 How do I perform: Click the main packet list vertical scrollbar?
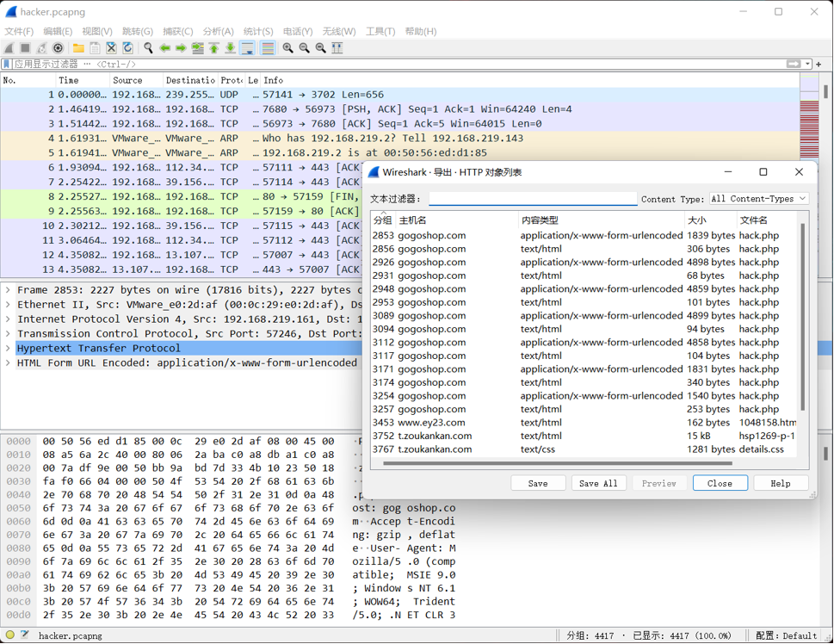pyautogui.click(x=825, y=91)
